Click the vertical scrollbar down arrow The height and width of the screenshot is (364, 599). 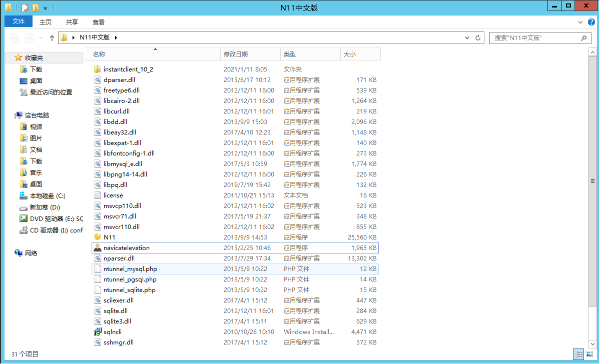click(x=592, y=344)
